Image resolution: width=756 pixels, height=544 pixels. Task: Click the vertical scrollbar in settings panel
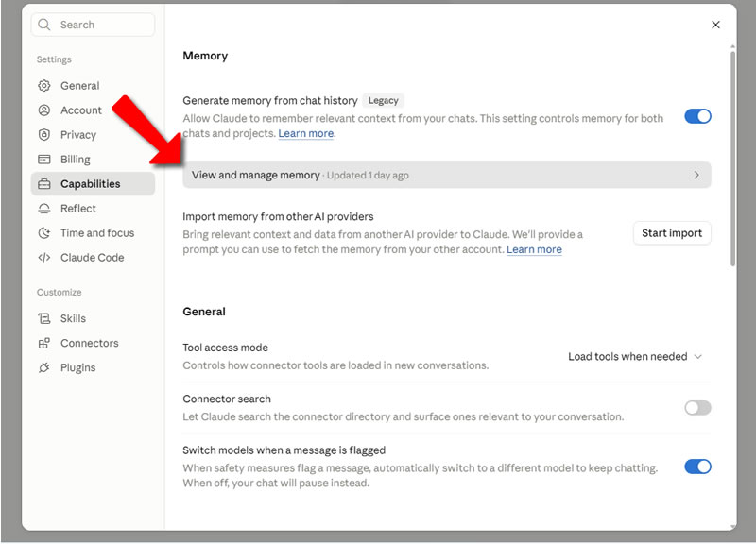733,159
